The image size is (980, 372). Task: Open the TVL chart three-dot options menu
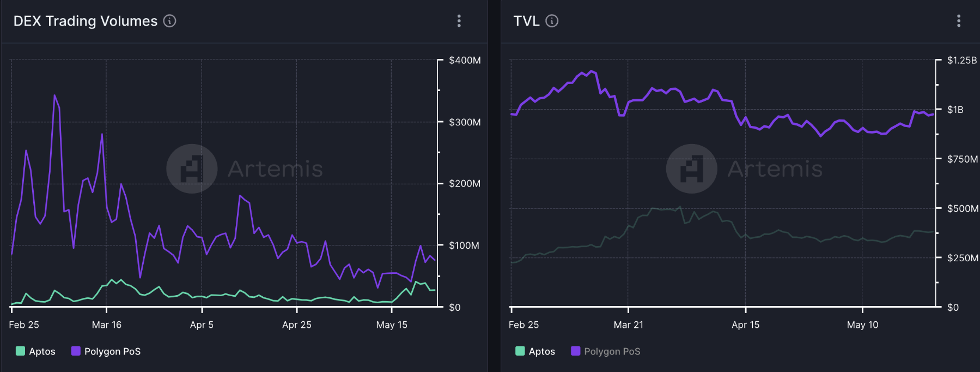pyautogui.click(x=959, y=21)
